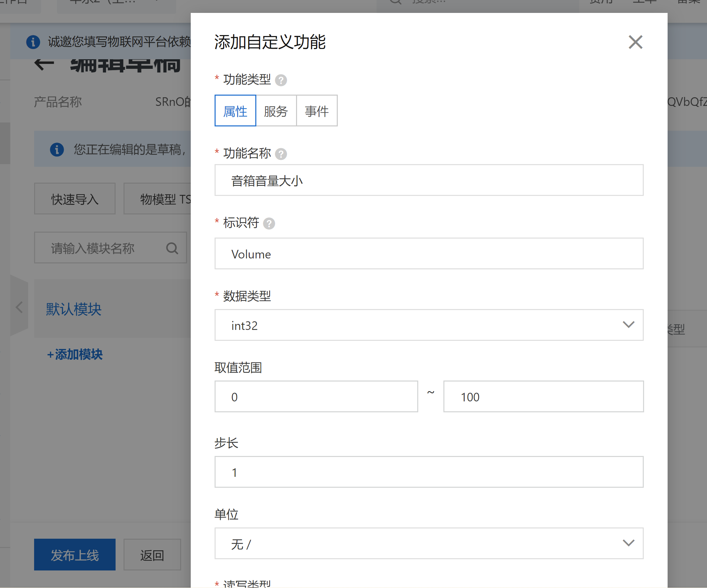Viewport: 707px width, 588px height.
Task: Click the back arrow beside 编辑草稿
Action: [44, 64]
